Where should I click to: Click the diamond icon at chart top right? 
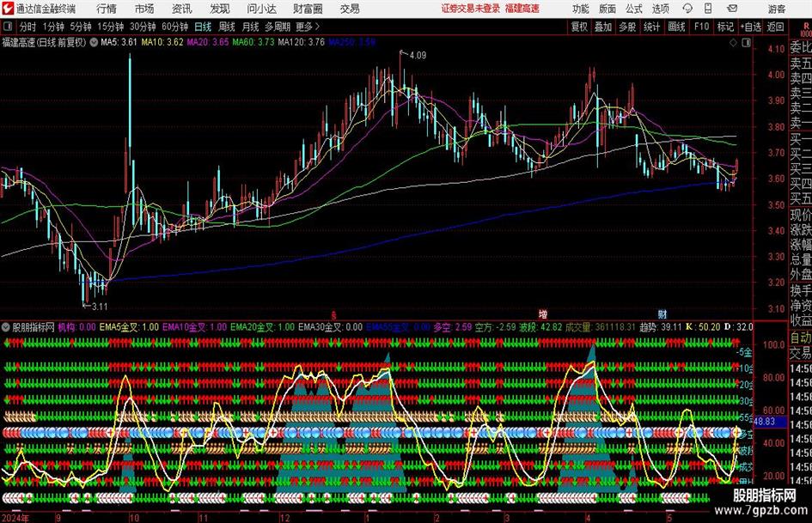pyautogui.click(x=733, y=42)
